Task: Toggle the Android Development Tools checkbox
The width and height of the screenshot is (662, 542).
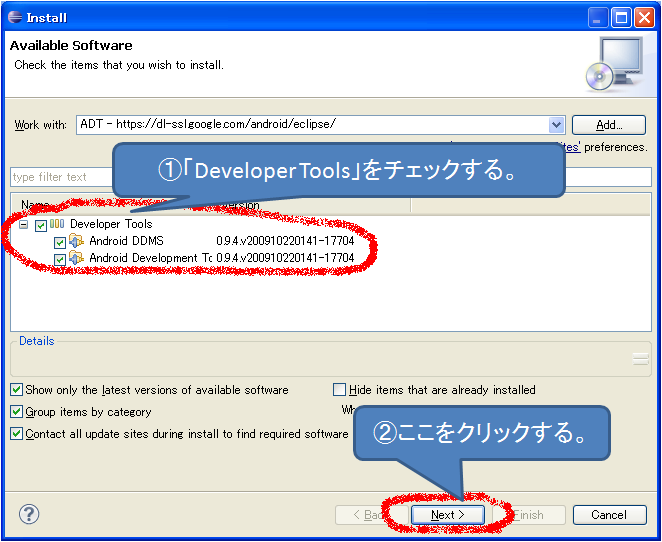Action: coord(60,259)
